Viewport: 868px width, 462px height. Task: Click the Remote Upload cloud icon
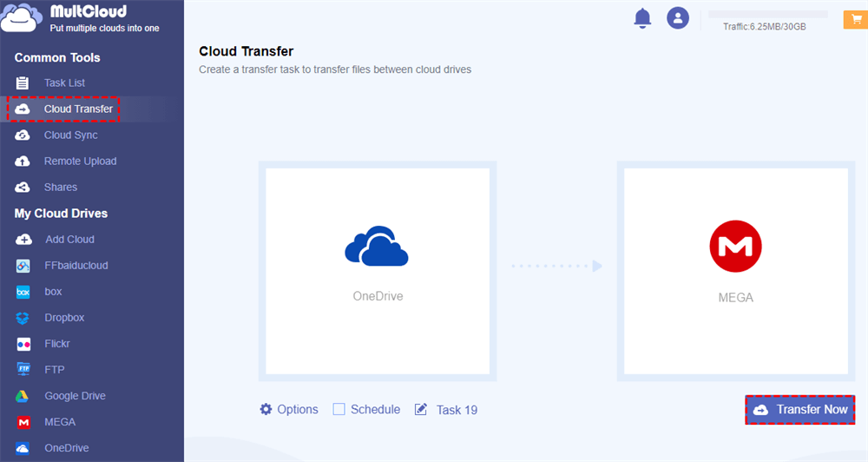point(23,162)
